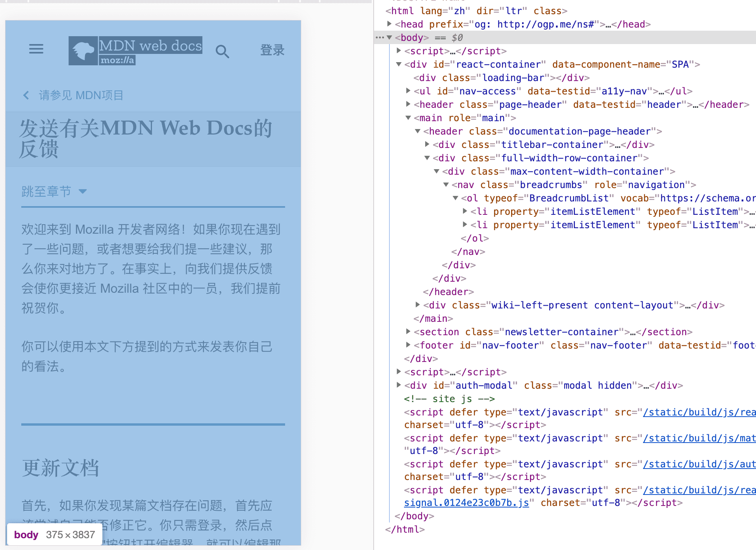Expand the 跳至章节 section dropdown
The height and width of the screenshot is (550, 756).
[54, 192]
